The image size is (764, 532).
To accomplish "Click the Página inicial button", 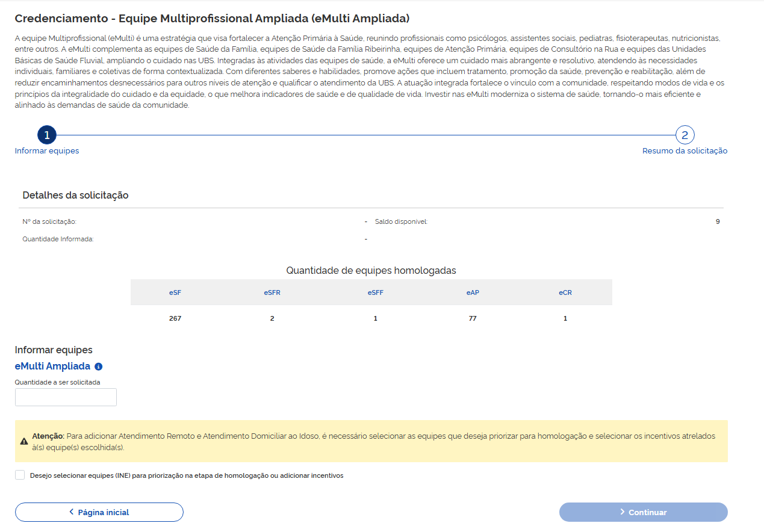I will tap(99, 512).
